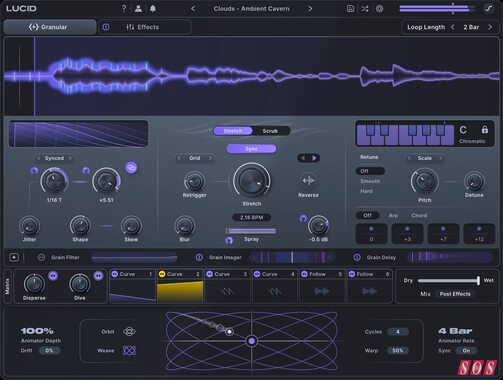
Task: Toggle the Follow 5 modulator power
Action: (x=304, y=274)
